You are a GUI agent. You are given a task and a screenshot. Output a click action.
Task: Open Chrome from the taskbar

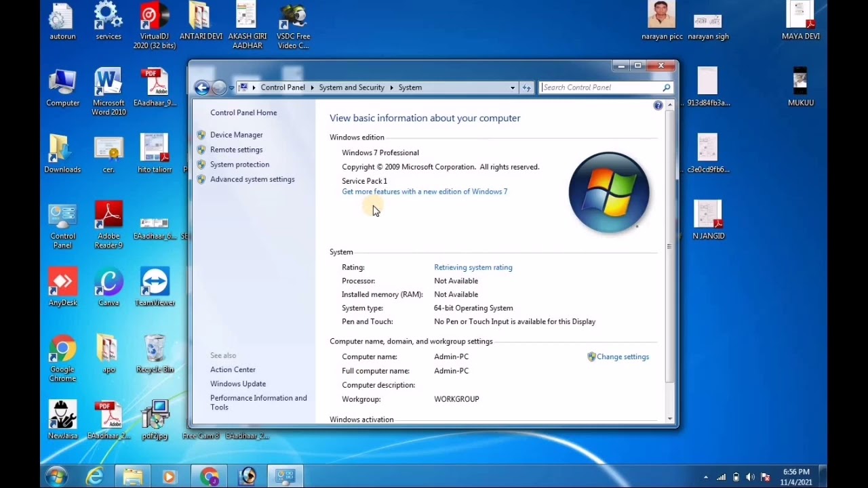point(209,477)
